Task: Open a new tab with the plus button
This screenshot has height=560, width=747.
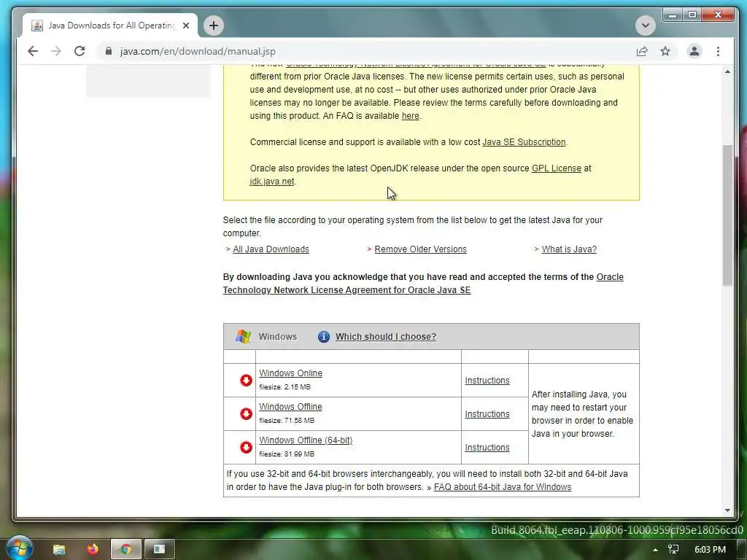Action: coord(214,26)
